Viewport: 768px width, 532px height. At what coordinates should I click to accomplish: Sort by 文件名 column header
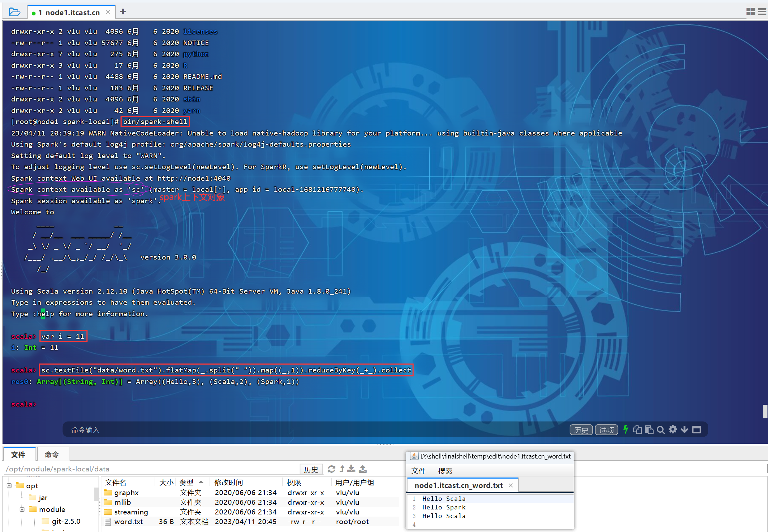129,482
